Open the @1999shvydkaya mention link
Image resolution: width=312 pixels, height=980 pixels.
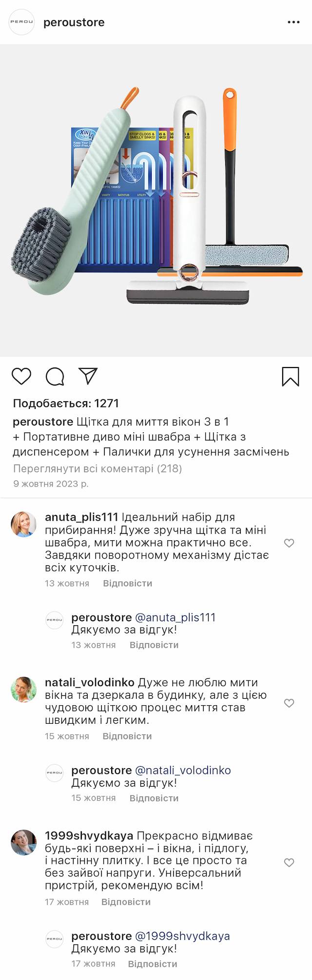click(x=182, y=936)
